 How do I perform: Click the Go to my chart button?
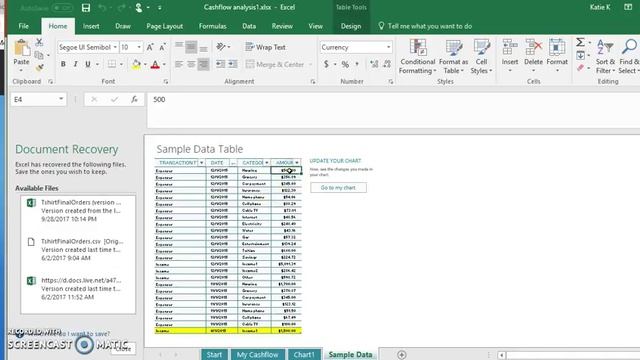pyautogui.click(x=338, y=188)
